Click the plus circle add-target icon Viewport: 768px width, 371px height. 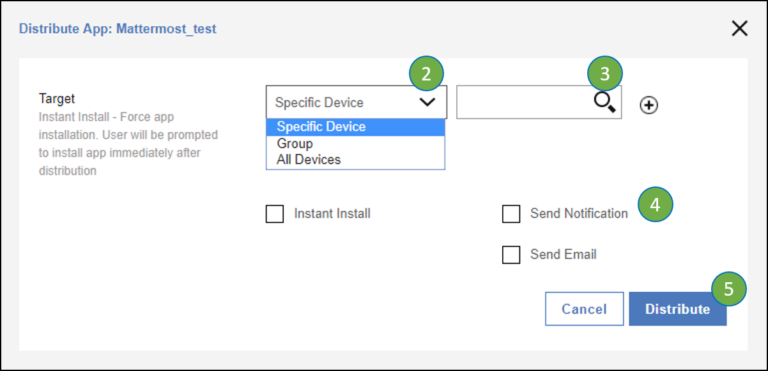coord(649,105)
